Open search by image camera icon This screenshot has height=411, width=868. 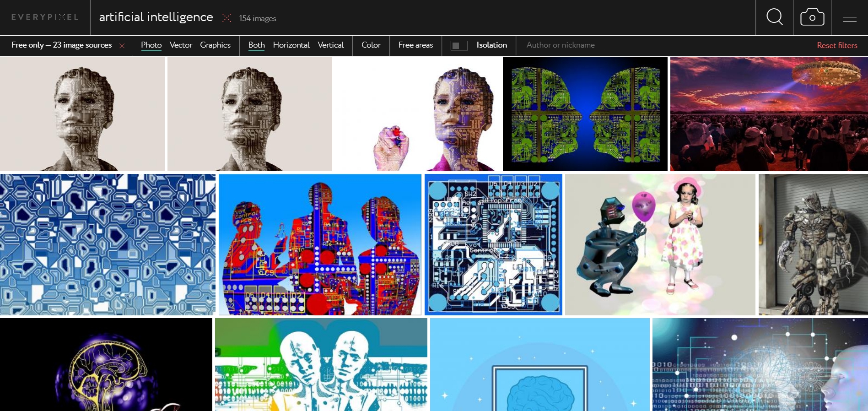click(812, 17)
